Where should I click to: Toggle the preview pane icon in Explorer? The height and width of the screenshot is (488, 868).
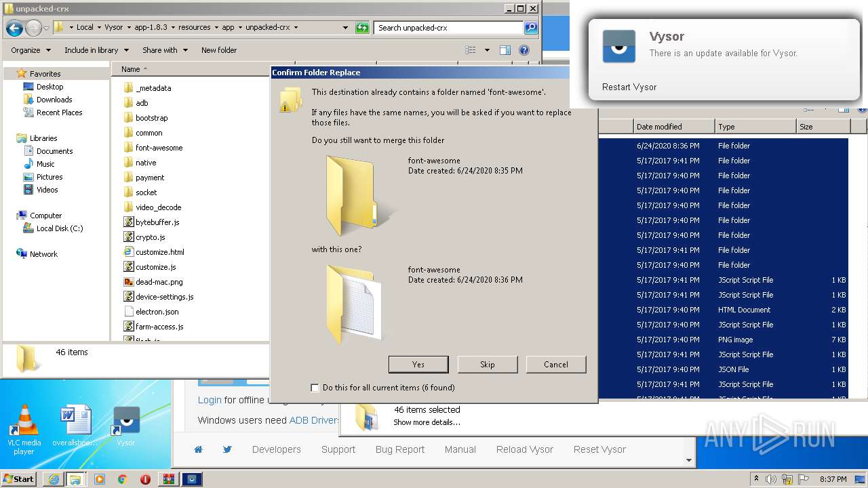pos(505,50)
